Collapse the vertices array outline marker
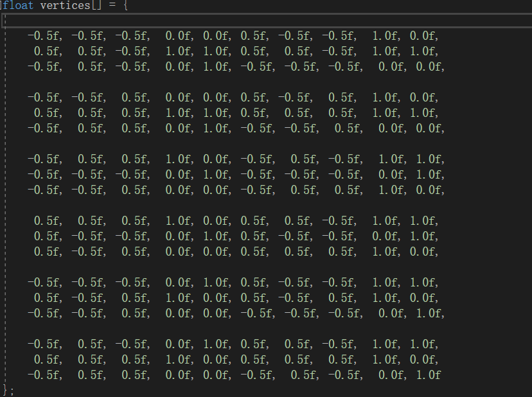Screen dimensions: 532x397 click(1, 5)
